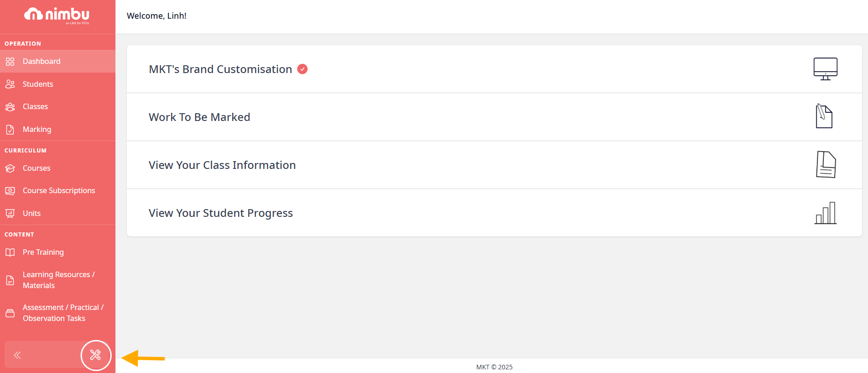Click the nimbu logo
Viewport: 868px width, 373px height.
(57, 16)
